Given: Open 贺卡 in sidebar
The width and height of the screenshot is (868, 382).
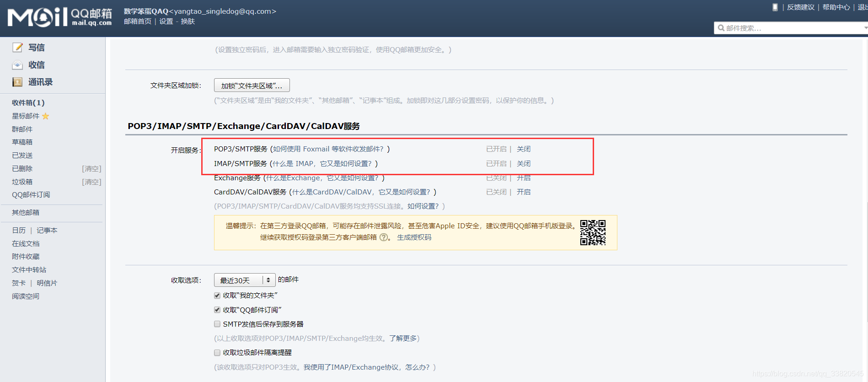Looking at the screenshot, I should click(19, 283).
